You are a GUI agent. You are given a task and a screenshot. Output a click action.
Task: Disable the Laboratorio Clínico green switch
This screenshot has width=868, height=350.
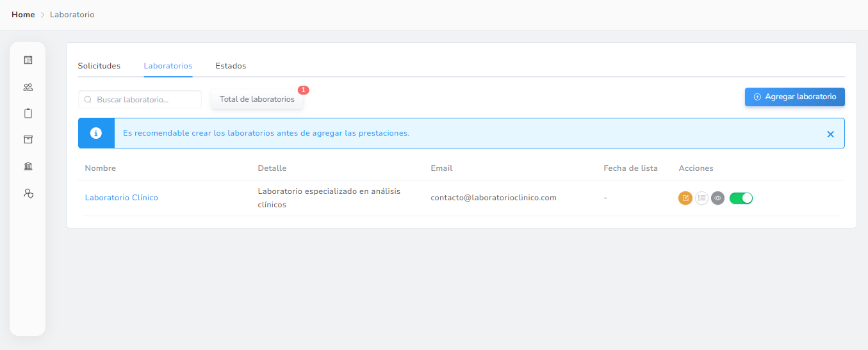coord(741,198)
